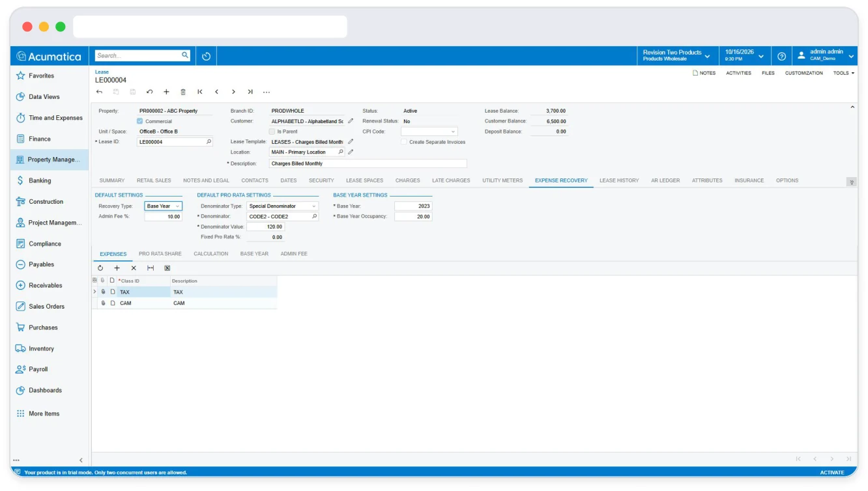
Task: Click Lease breadcrumb link
Action: pyautogui.click(x=102, y=72)
